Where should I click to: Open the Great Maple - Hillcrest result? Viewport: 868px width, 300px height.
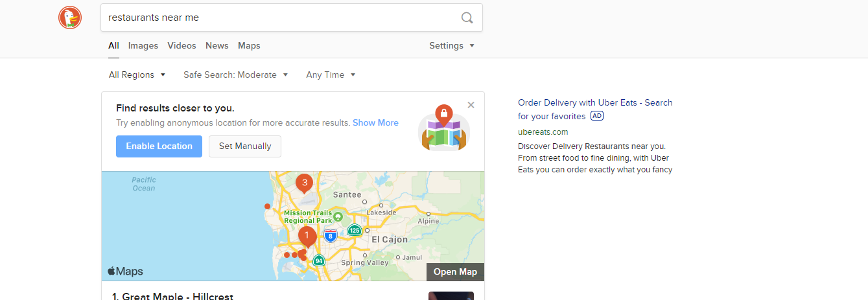[172, 296]
